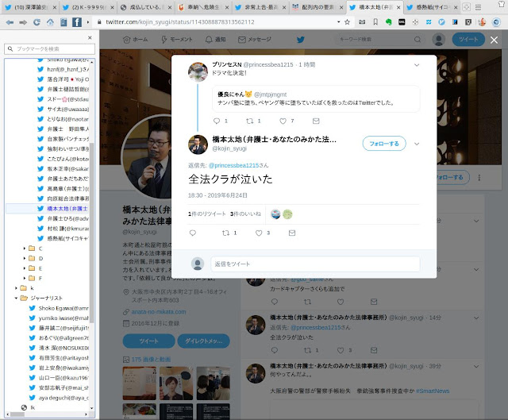
Task: Go to ホーム in Twitter nav
Action: [136, 40]
